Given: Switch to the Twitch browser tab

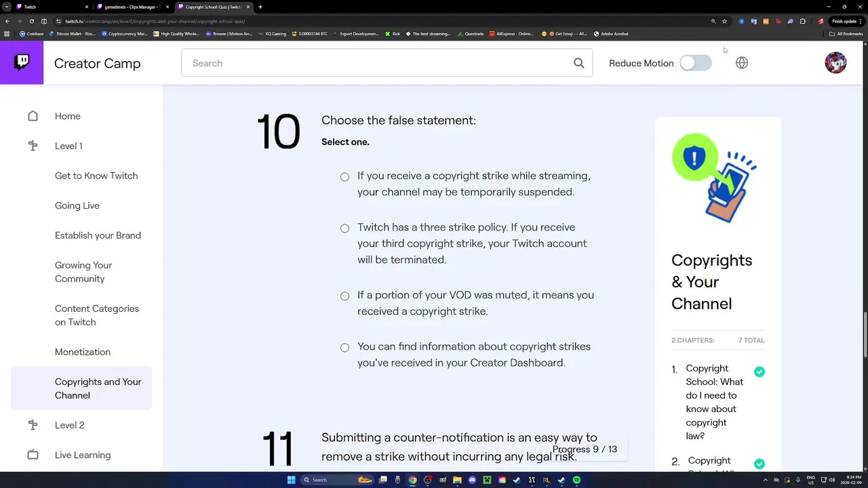Looking at the screenshot, I should click(x=52, y=7).
